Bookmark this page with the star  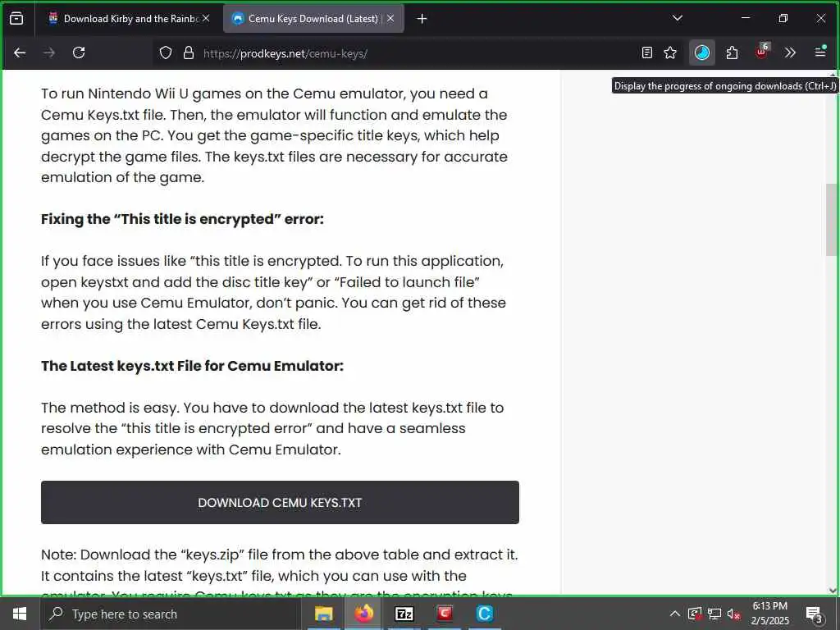click(670, 52)
